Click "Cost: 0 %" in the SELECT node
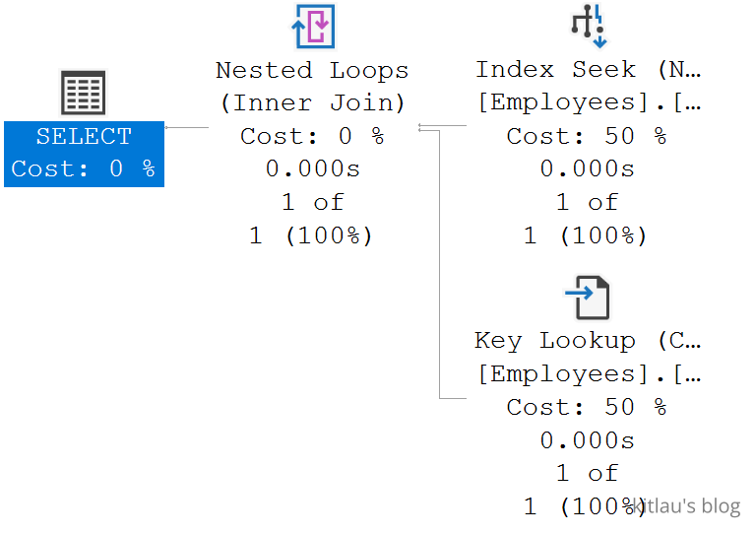756x534 pixels. coord(84,168)
